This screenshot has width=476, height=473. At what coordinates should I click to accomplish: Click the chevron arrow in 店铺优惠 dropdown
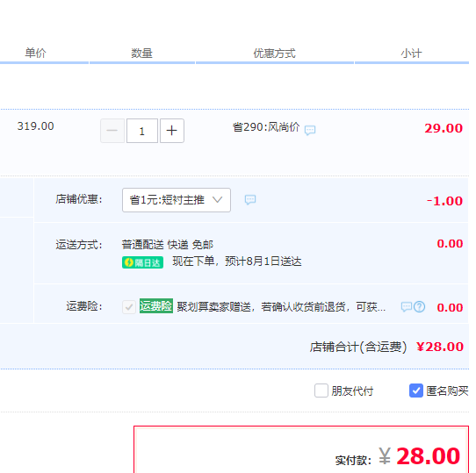tap(217, 199)
